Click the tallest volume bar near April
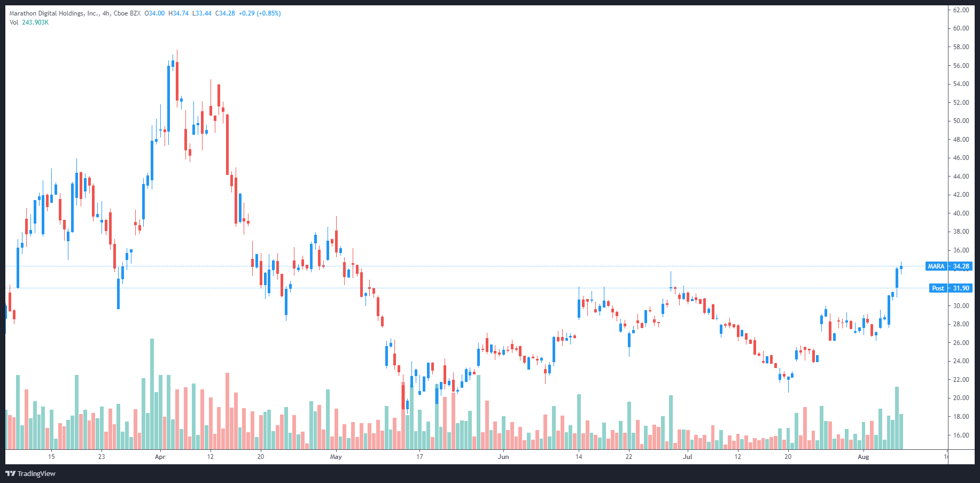The height and width of the screenshot is (483, 980). 152,393
